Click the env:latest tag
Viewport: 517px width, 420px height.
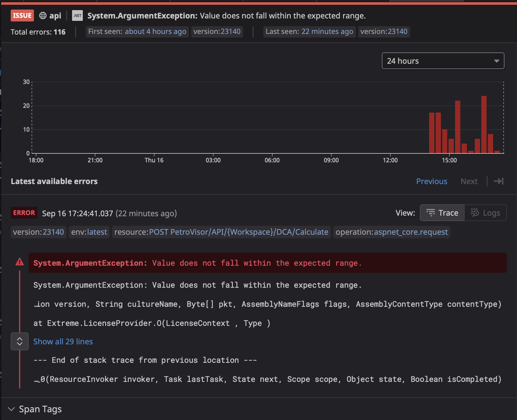click(x=89, y=232)
